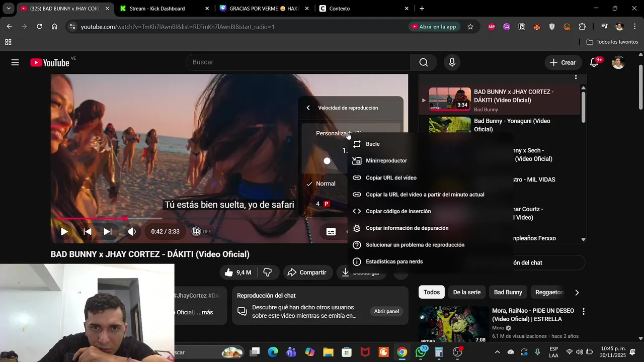Open Todos los favoritos folder
Viewport: 644px width, 362px height.
pyautogui.click(x=612, y=42)
